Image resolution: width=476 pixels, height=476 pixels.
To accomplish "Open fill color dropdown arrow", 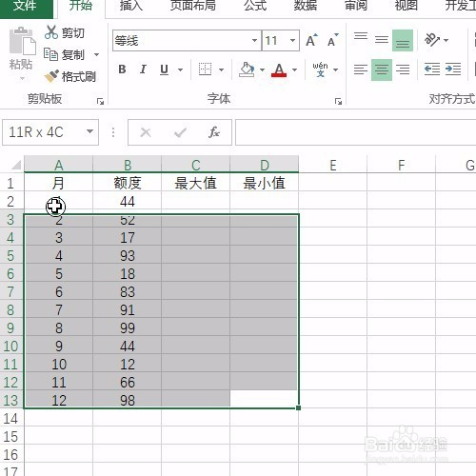I will tap(262, 69).
